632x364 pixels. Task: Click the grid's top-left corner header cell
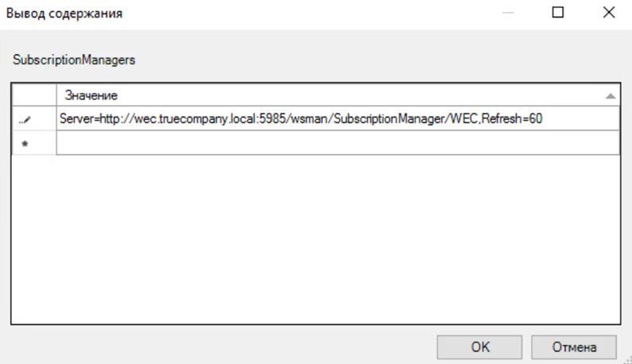[x=34, y=95]
